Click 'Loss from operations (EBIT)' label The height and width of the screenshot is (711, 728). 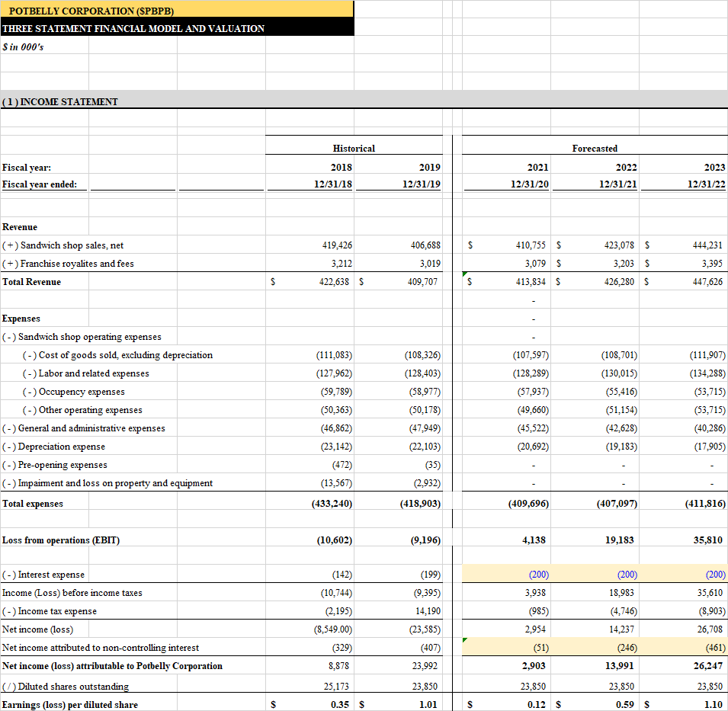61,540
